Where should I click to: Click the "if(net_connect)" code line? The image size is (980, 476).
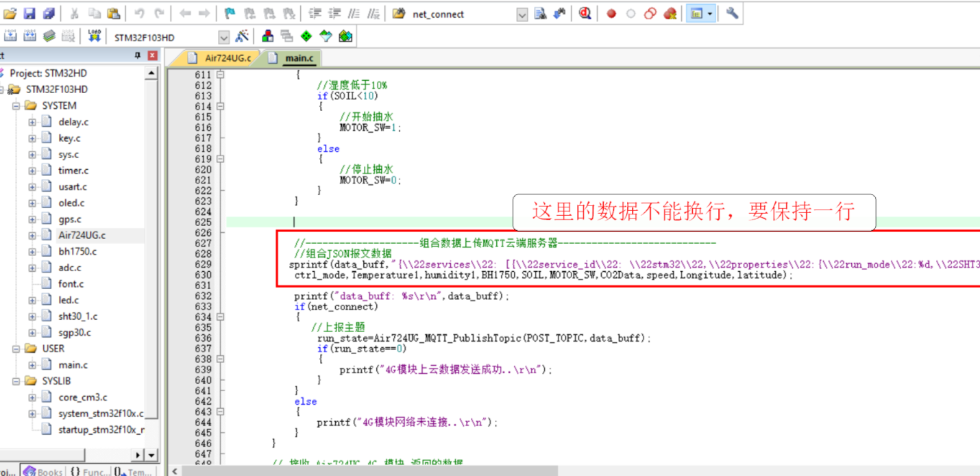tap(336, 307)
